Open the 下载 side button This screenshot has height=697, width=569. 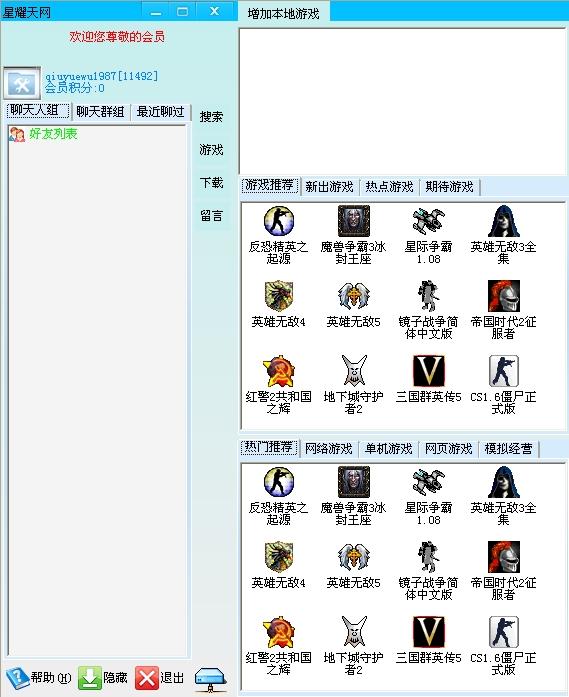click(x=211, y=183)
